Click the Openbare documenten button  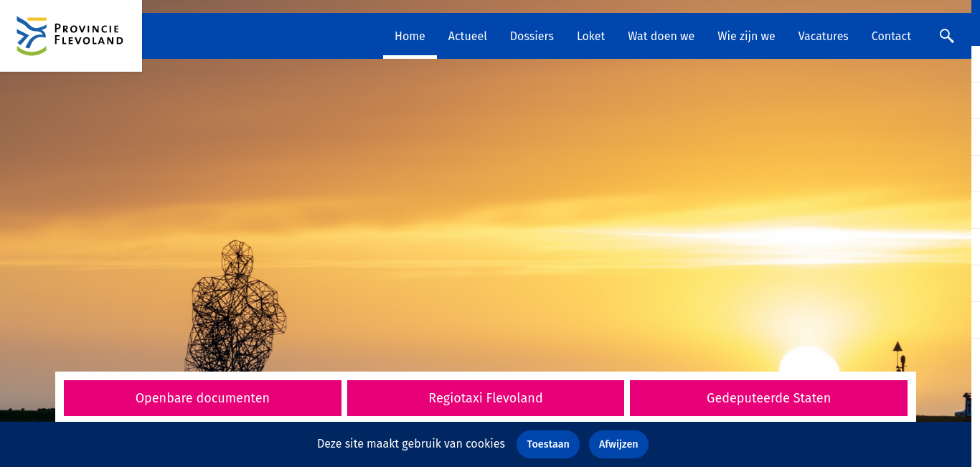click(202, 398)
